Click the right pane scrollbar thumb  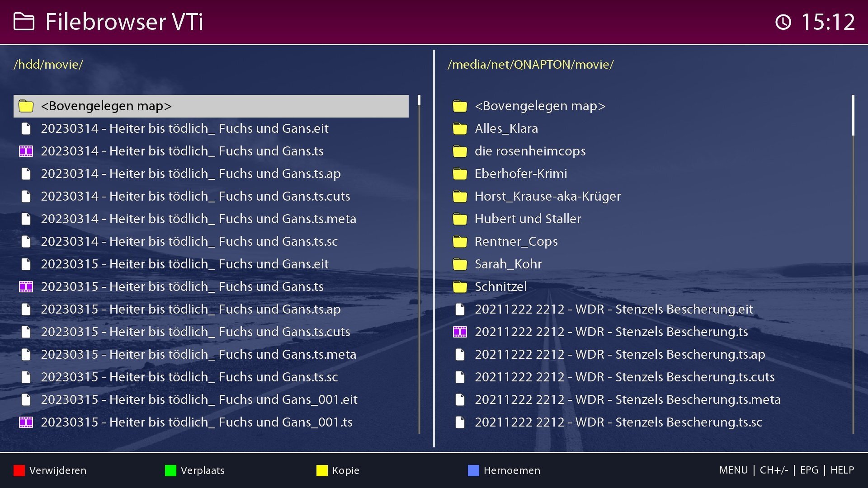(x=853, y=115)
